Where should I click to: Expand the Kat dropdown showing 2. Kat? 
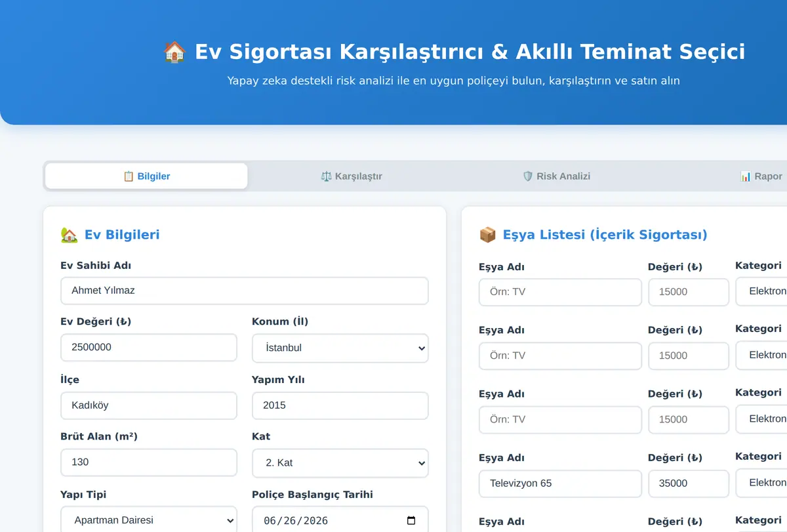[x=340, y=462]
